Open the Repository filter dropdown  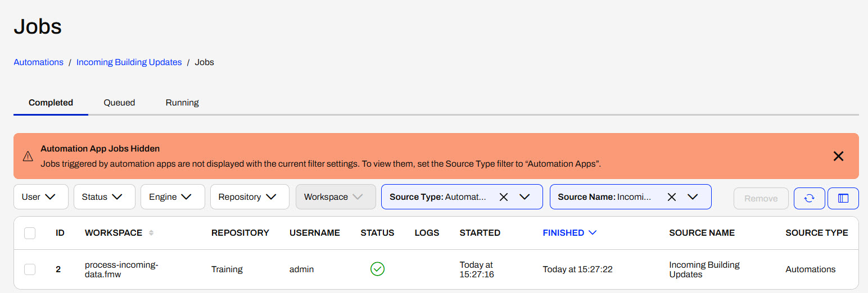pos(249,197)
